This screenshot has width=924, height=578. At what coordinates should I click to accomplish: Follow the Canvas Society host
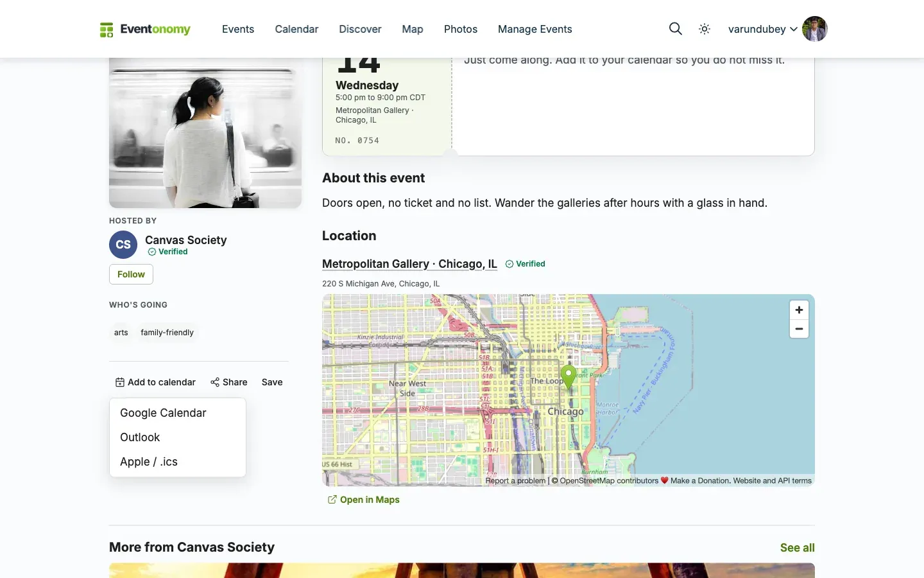click(131, 274)
